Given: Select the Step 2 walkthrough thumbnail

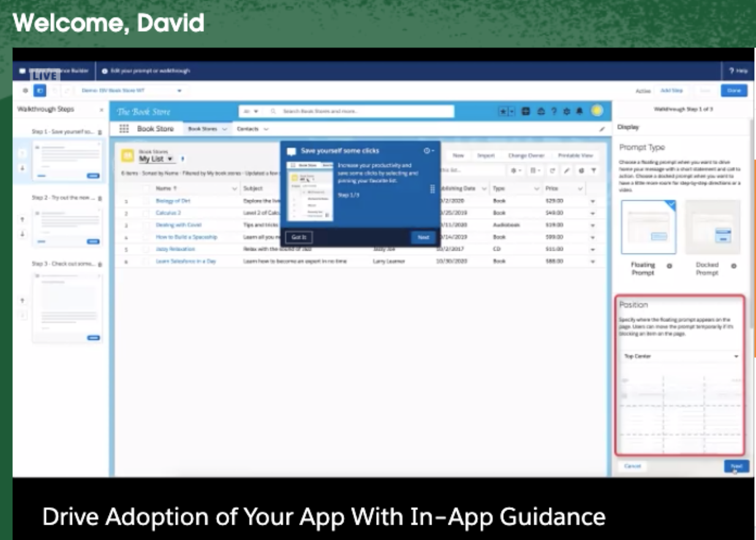Looking at the screenshot, I should pos(67,227).
